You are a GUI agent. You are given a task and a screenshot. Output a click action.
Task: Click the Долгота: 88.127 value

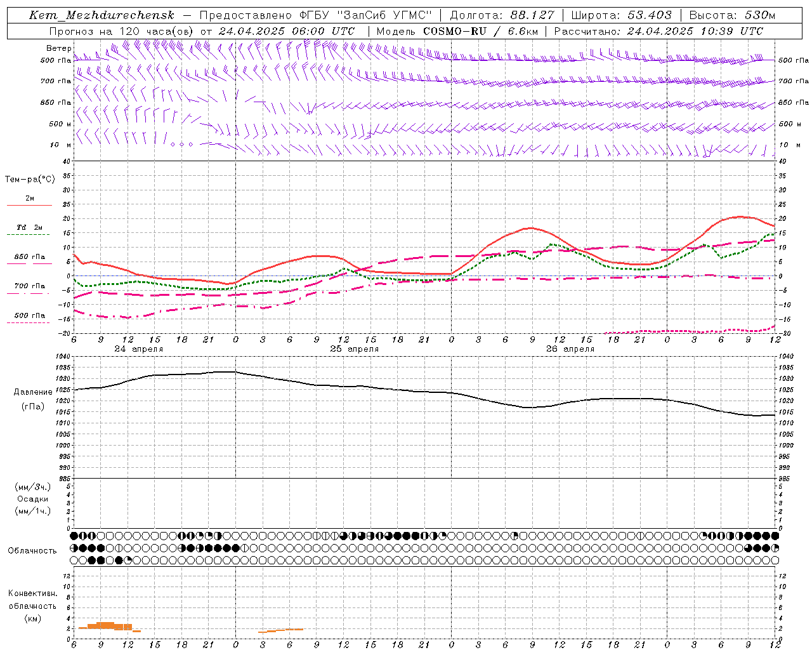(502, 16)
